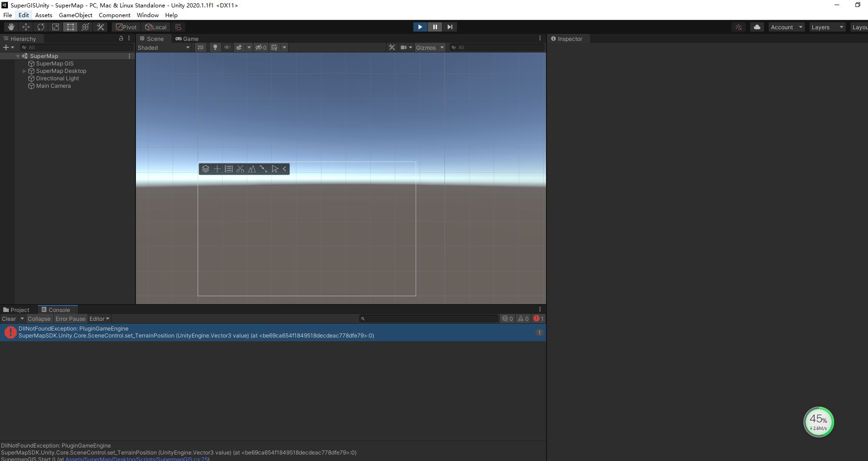Open the Gizmos dropdown arrow
The height and width of the screenshot is (461, 868).
442,47
